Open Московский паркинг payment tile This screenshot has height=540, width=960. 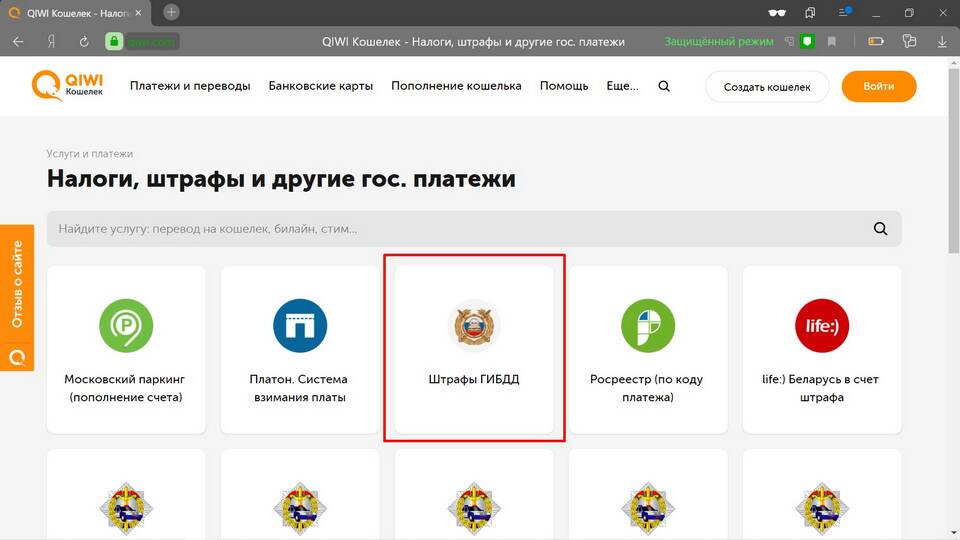coord(126,348)
